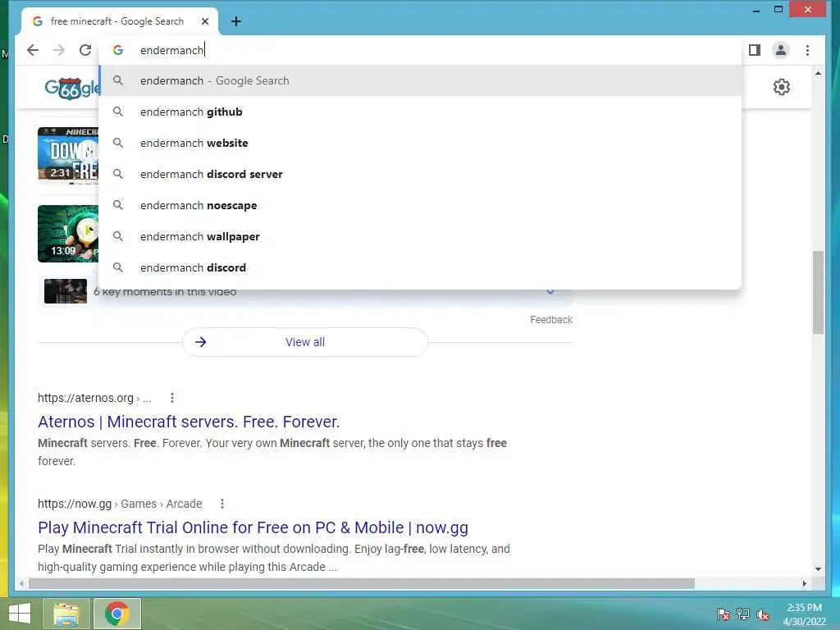Click the scroll down arrow of page
840x630 pixels.
point(818,569)
